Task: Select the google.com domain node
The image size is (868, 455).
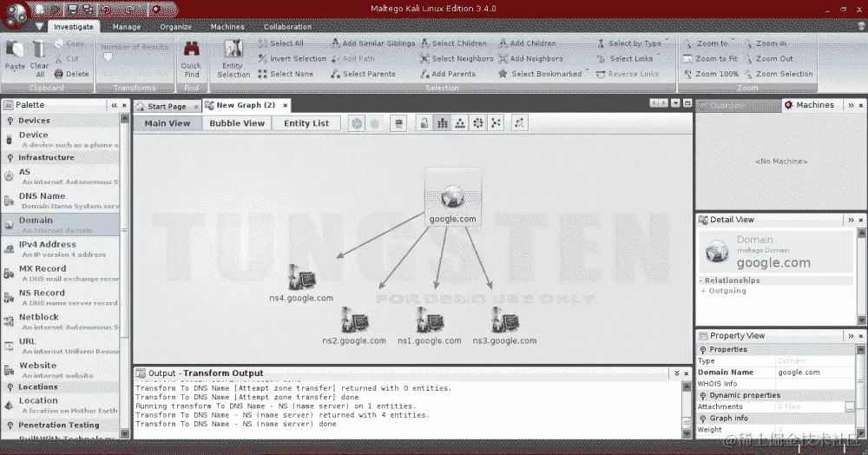Action: 453,198
